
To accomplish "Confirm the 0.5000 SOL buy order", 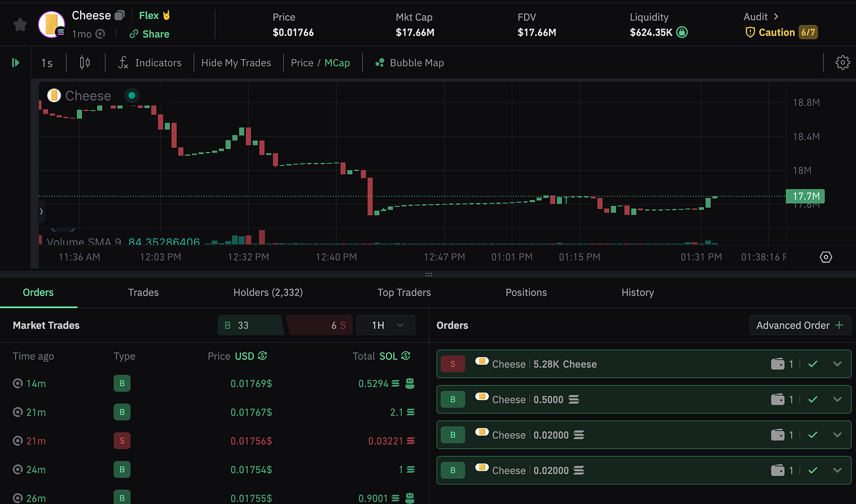I will coord(813,400).
